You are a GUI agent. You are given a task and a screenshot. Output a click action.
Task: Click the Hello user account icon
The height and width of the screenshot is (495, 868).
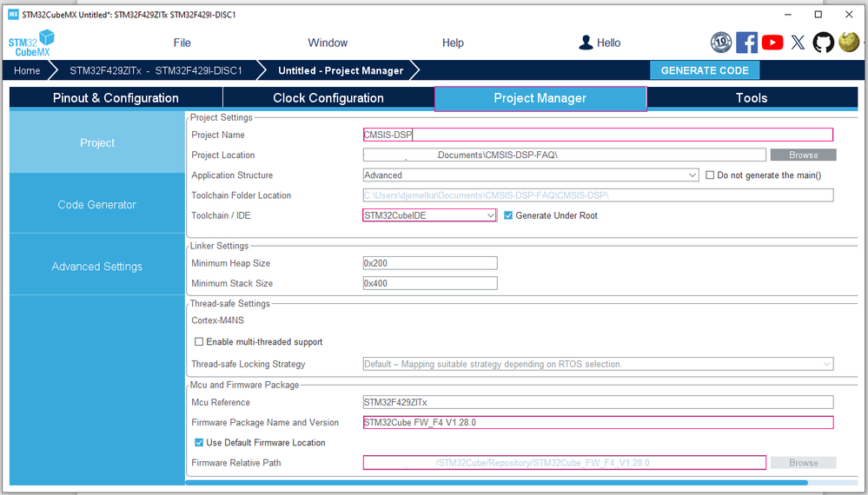[x=586, y=43]
